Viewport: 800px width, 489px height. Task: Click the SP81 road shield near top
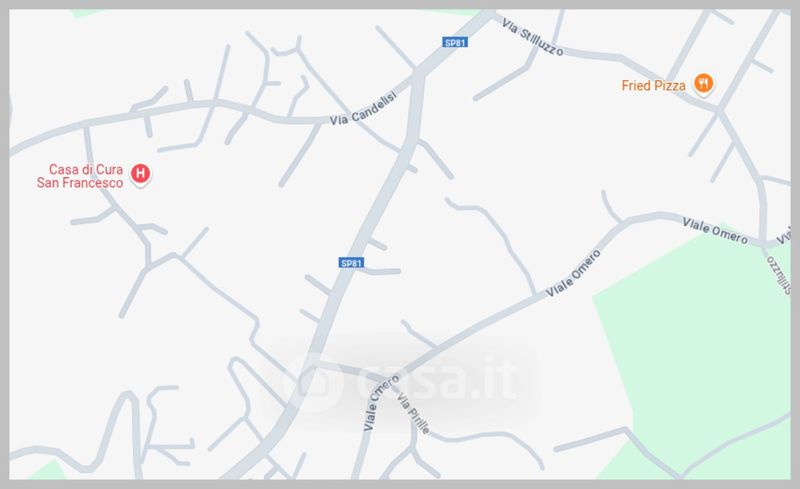455,42
